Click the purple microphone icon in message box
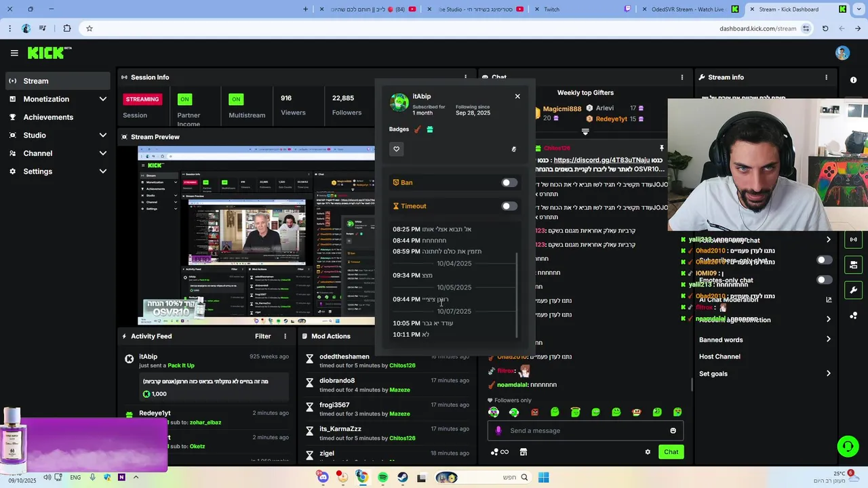The image size is (868, 488). coord(498,430)
